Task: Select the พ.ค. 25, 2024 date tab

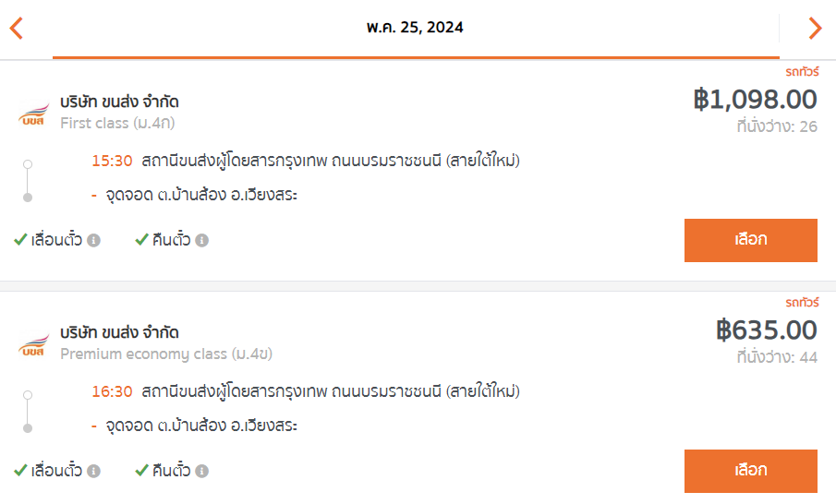Action: 416,28
